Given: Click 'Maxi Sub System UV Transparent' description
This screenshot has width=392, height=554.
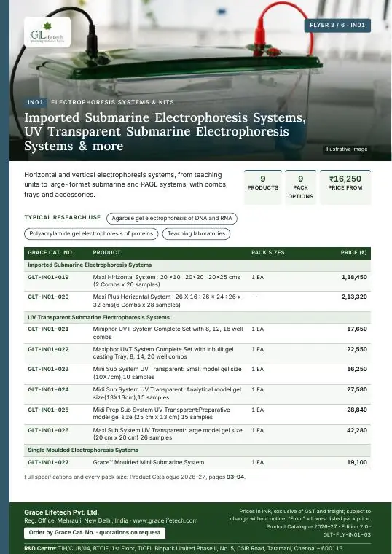Looking at the screenshot, I should click(168, 434).
